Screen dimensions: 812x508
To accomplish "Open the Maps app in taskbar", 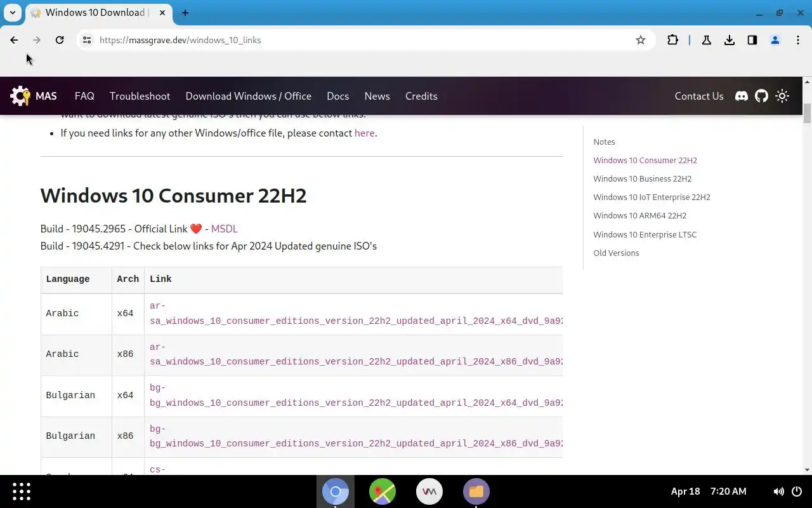I will tap(383, 491).
